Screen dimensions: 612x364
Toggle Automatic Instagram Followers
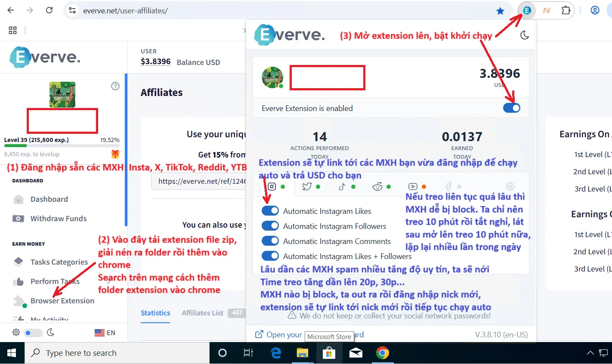(x=270, y=226)
